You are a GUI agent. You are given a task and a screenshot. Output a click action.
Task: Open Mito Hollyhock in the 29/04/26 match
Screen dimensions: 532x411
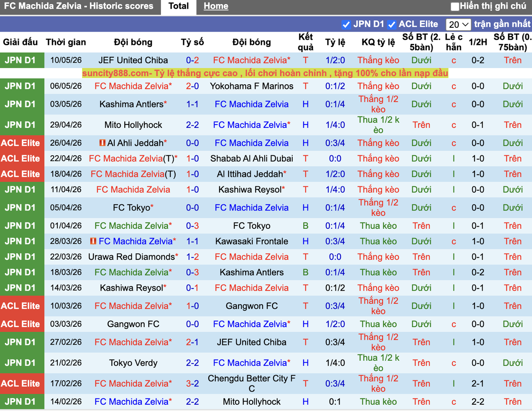click(133, 125)
